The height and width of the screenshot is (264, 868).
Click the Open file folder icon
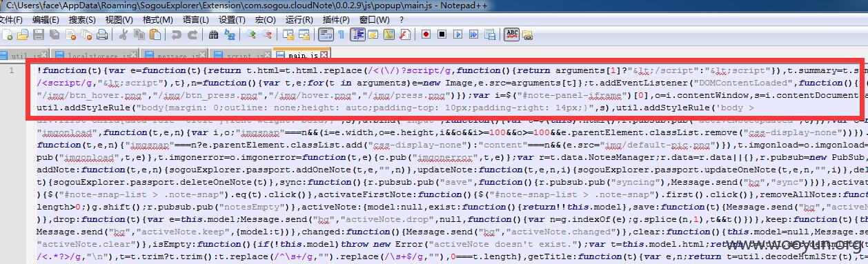[x=22, y=34]
